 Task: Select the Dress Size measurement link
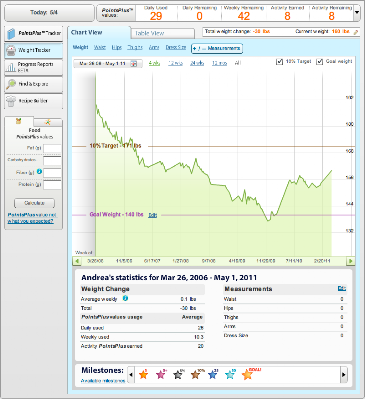pos(176,47)
